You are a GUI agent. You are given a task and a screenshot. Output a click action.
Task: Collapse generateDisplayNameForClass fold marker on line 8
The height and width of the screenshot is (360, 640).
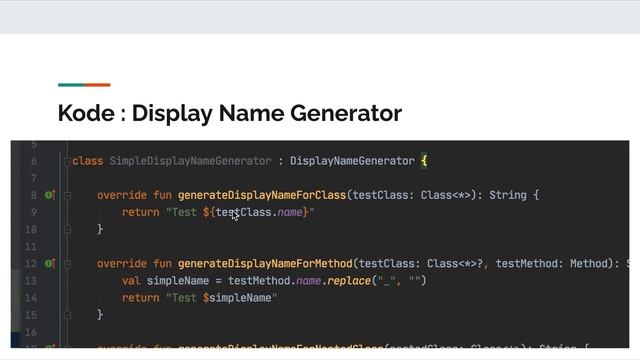pyautogui.click(x=68, y=196)
